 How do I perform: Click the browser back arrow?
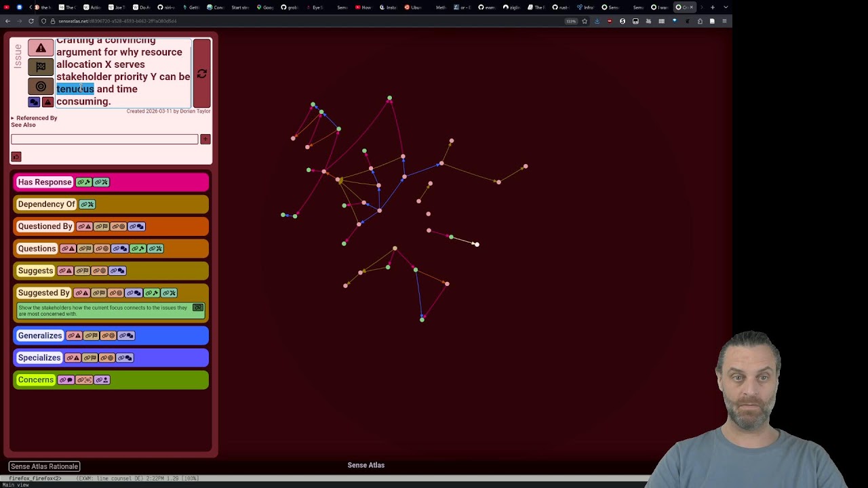click(x=7, y=21)
